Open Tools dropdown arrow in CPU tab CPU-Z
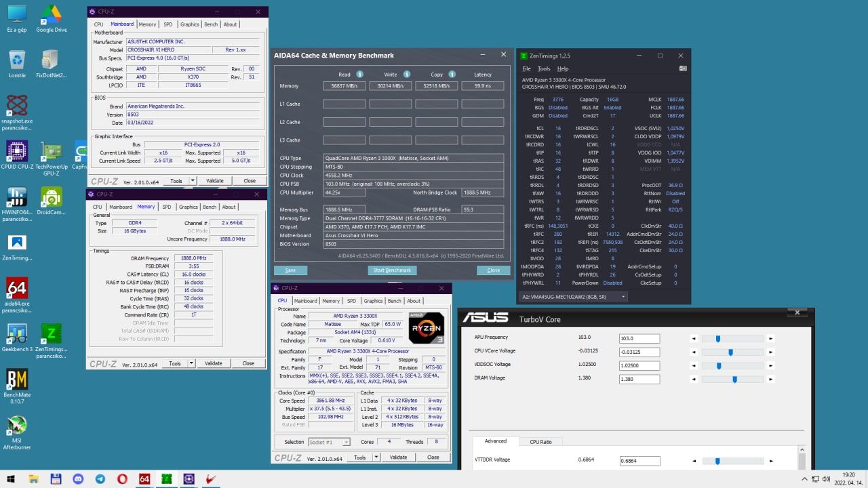The height and width of the screenshot is (488, 868). pos(376,457)
